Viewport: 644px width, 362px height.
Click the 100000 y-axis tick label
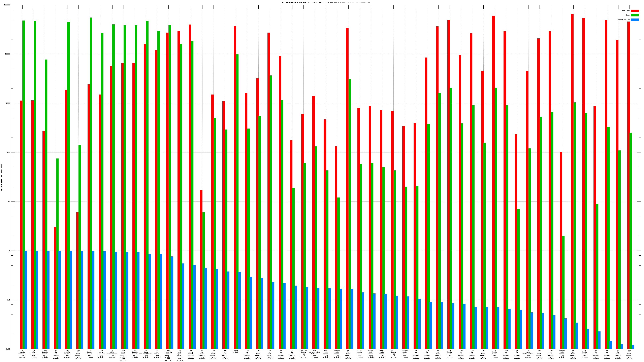[7, 5]
